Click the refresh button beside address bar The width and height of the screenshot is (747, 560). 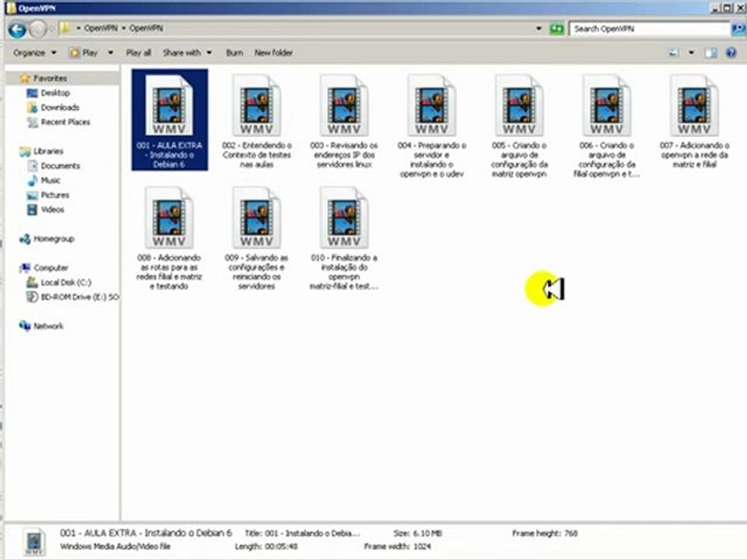click(556, 29)
